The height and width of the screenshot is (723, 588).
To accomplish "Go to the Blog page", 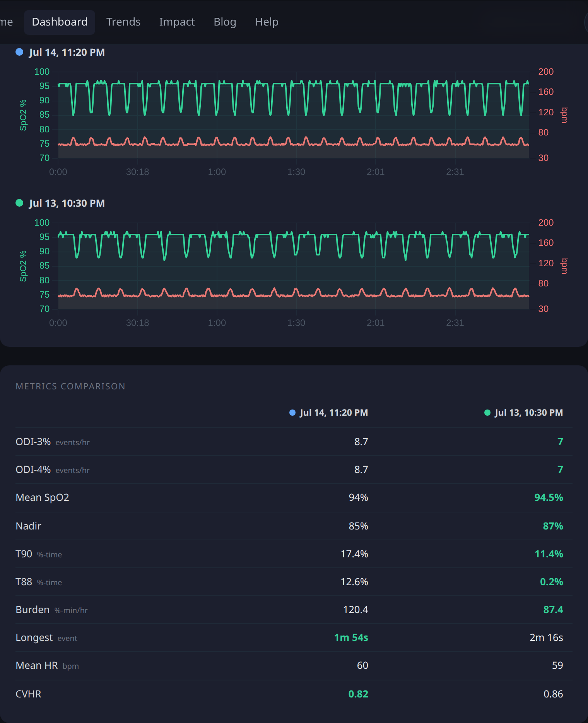I will point(225,22).
